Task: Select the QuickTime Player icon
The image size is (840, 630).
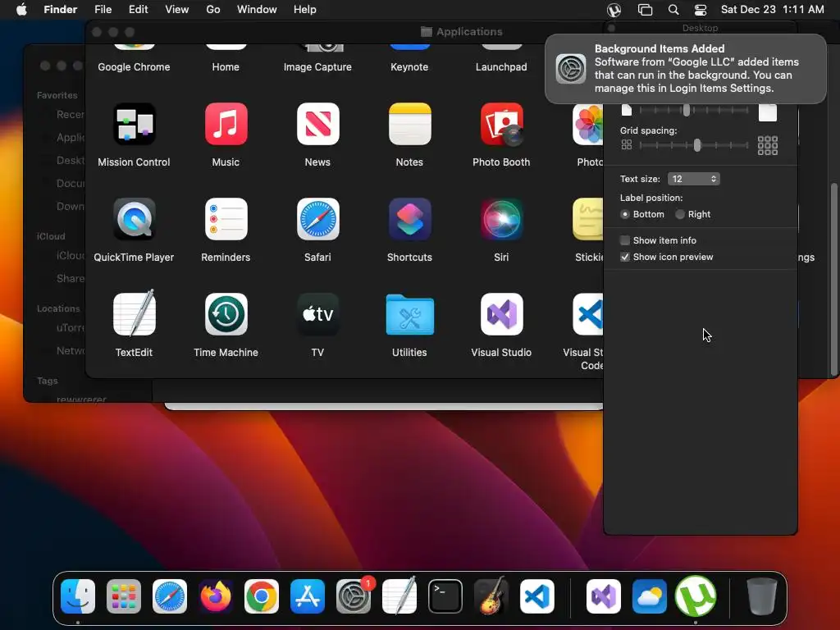Action: 134,219
